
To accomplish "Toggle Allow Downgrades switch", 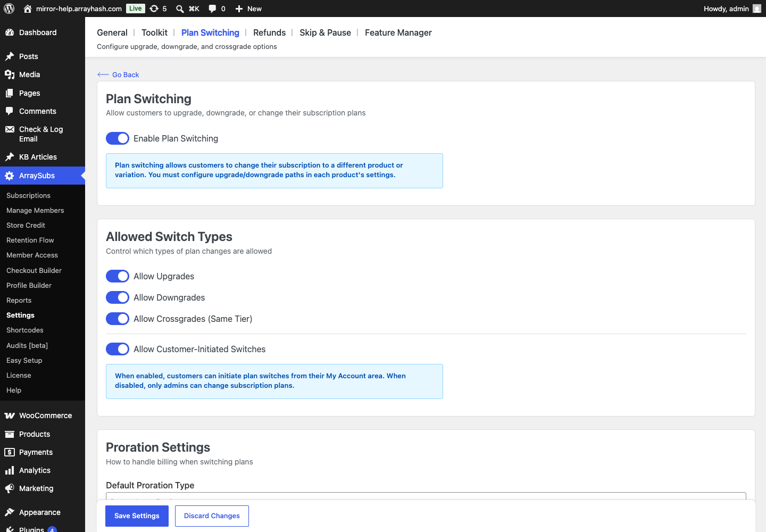I will [x=118, y=297].
